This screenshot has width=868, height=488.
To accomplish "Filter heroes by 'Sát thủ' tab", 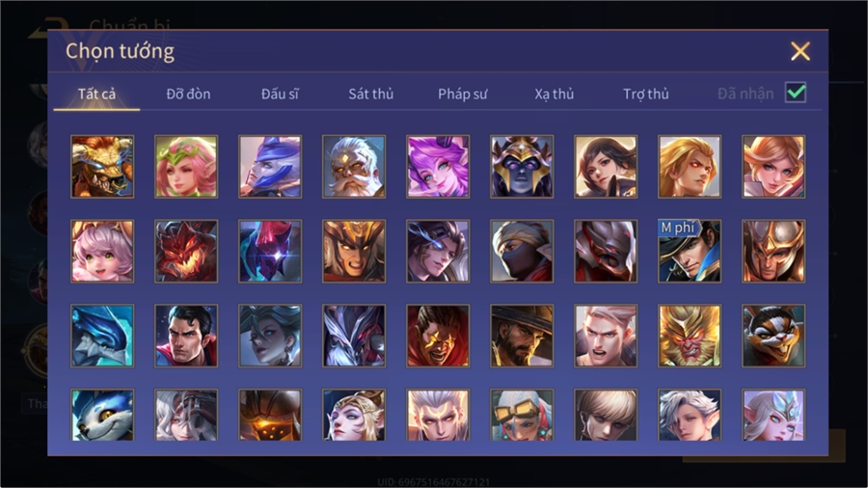I will coord(371,95).
